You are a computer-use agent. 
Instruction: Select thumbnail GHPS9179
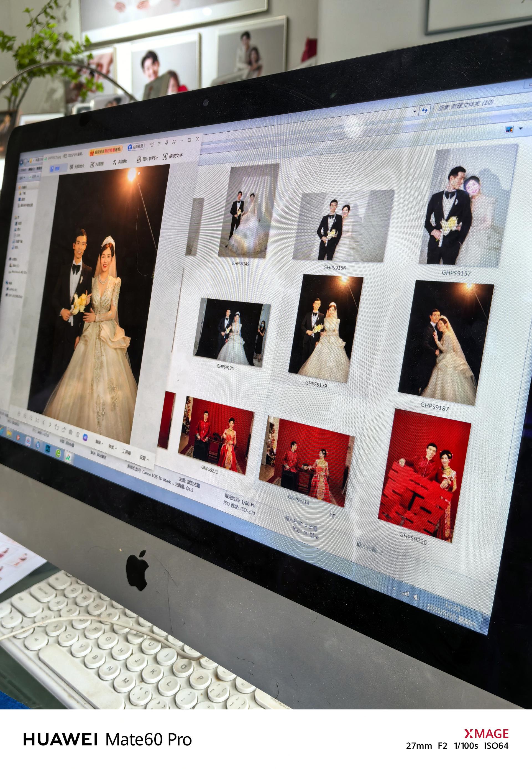[326, 329]
